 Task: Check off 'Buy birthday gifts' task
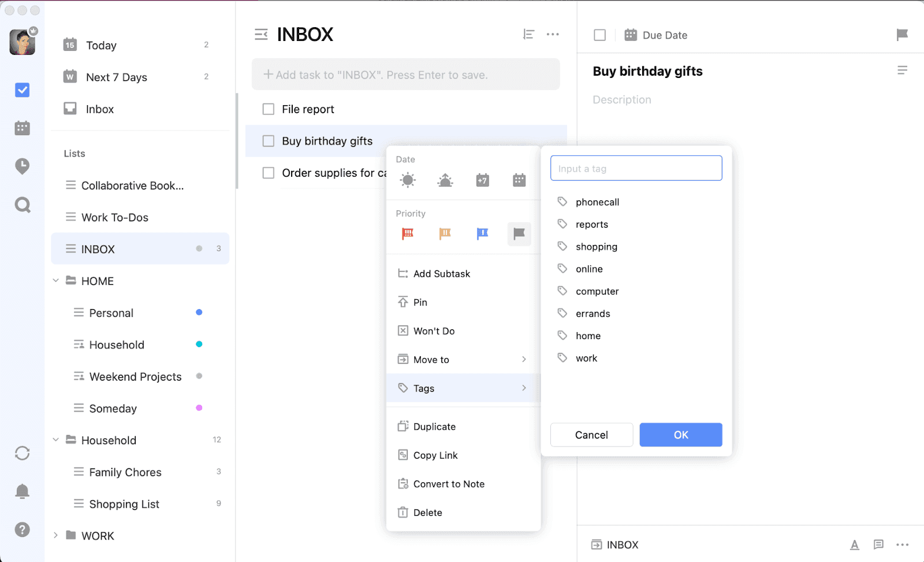268,141
